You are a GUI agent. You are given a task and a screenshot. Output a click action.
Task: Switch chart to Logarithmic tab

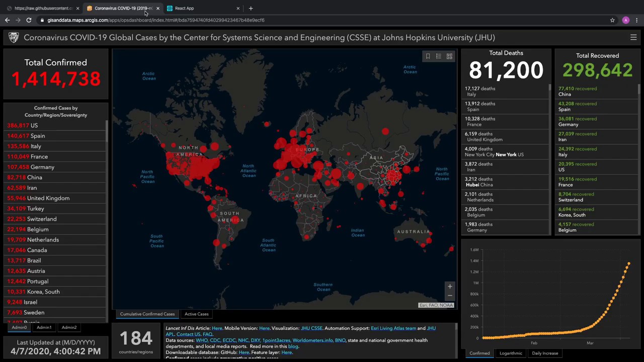[511, 353]
